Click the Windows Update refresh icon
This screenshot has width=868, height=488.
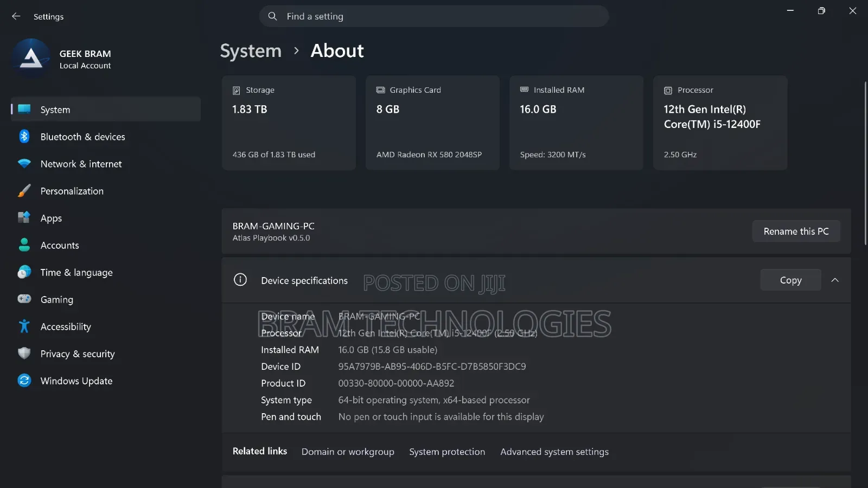[x=24, y=381]
